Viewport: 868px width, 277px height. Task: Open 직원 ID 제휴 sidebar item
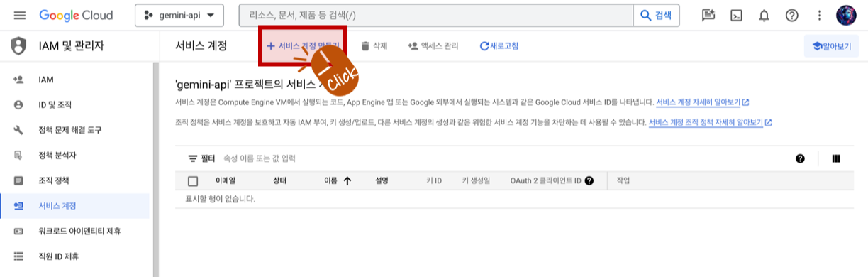[x=74, y=256]
